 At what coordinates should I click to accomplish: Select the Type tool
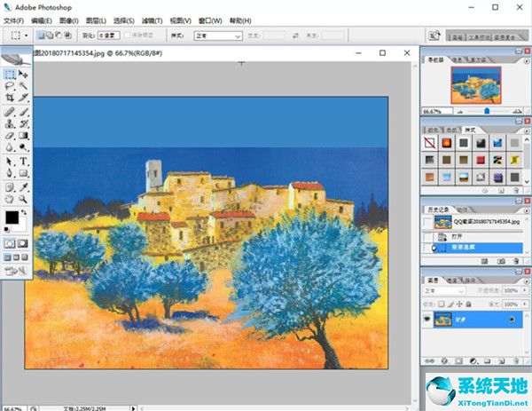point(23,162)
